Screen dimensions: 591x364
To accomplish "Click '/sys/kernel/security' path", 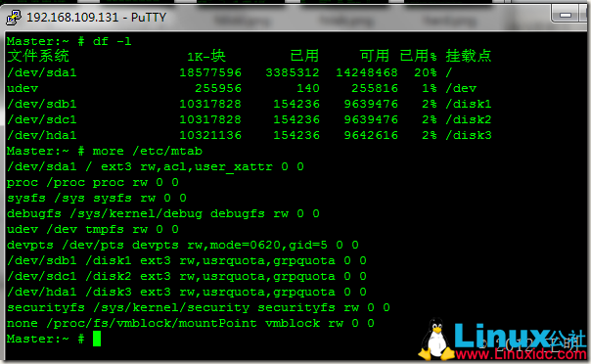I will click(x=171, y=308).
